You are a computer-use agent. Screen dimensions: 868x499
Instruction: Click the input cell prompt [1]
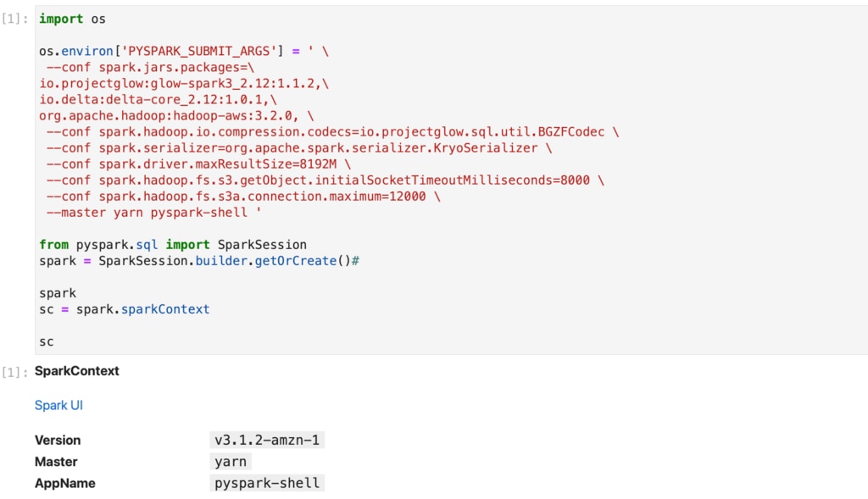(15, 19)
